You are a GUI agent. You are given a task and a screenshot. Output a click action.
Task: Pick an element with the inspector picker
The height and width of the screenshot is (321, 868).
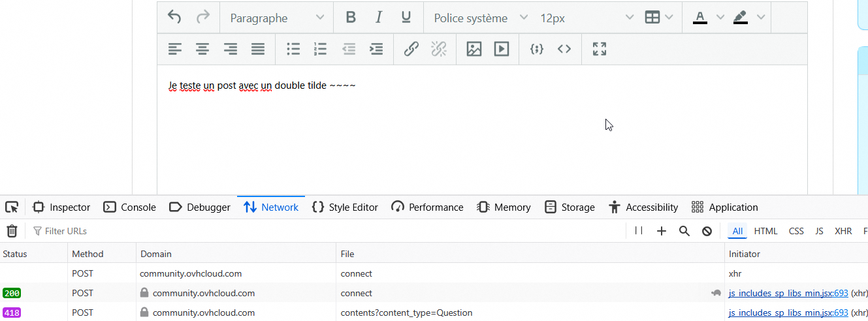[12, 207]
